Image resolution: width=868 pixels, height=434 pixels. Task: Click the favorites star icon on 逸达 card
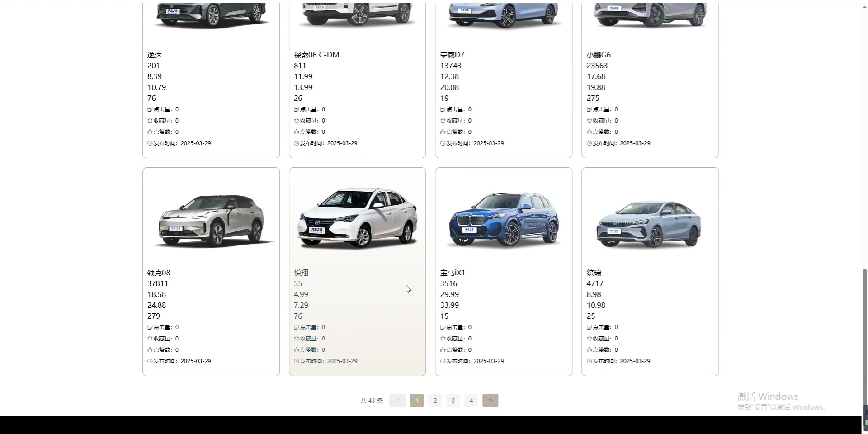click(150, 121)
